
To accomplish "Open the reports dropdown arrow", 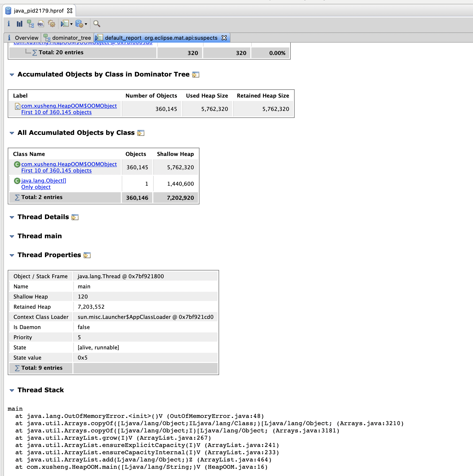I will [71, 24].
